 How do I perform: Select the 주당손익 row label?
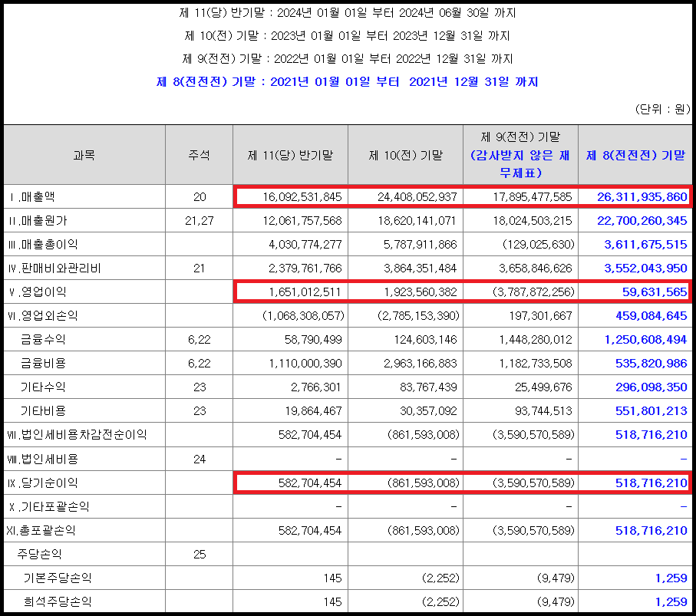39,554
